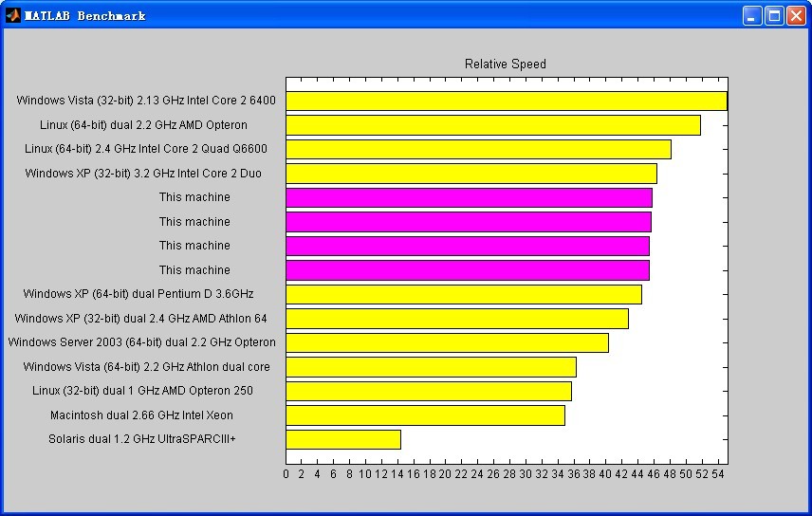Click the Linux dual AMD Opteron 250 label
The height and width of the screenshot is (516, 812).
click(x=142, y=391)
